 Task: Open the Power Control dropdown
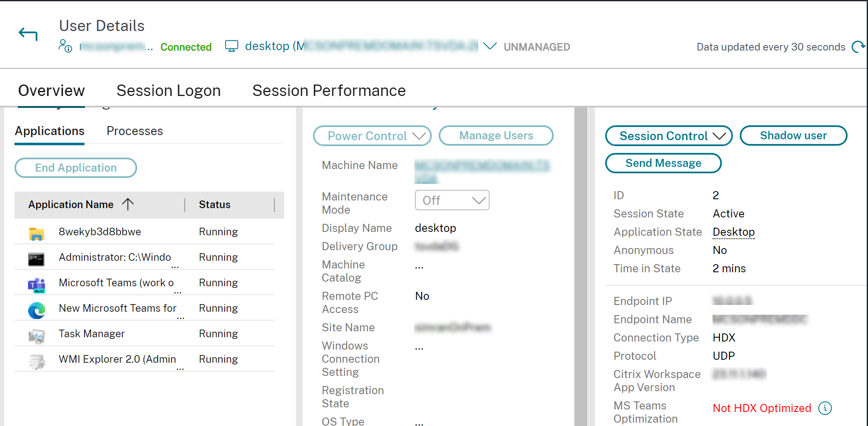pyautogui.click(x=372, y=136)
